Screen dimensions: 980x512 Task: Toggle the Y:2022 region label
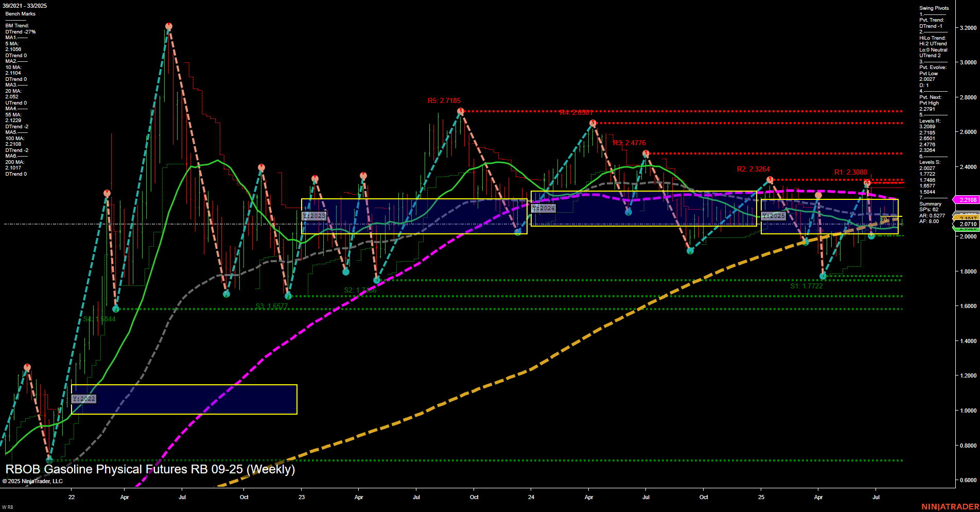84,398
